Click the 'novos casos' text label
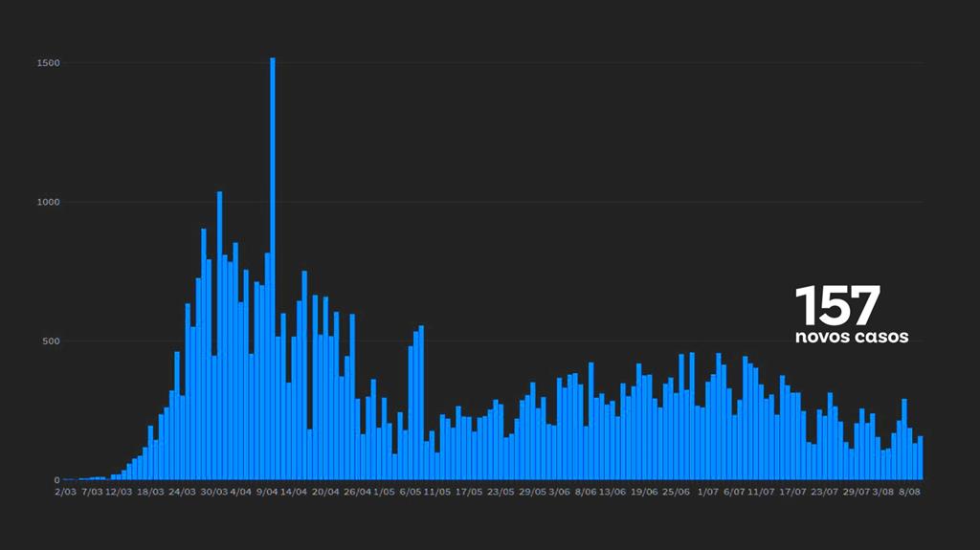The image size is (980, 550). [x=852, y=338]
